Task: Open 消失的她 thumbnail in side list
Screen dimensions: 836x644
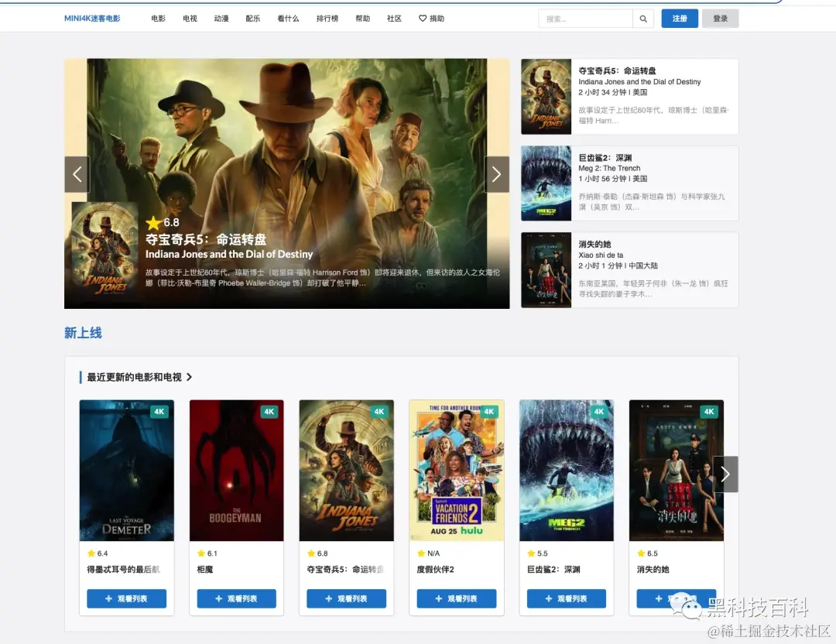Action: (546, 270)
